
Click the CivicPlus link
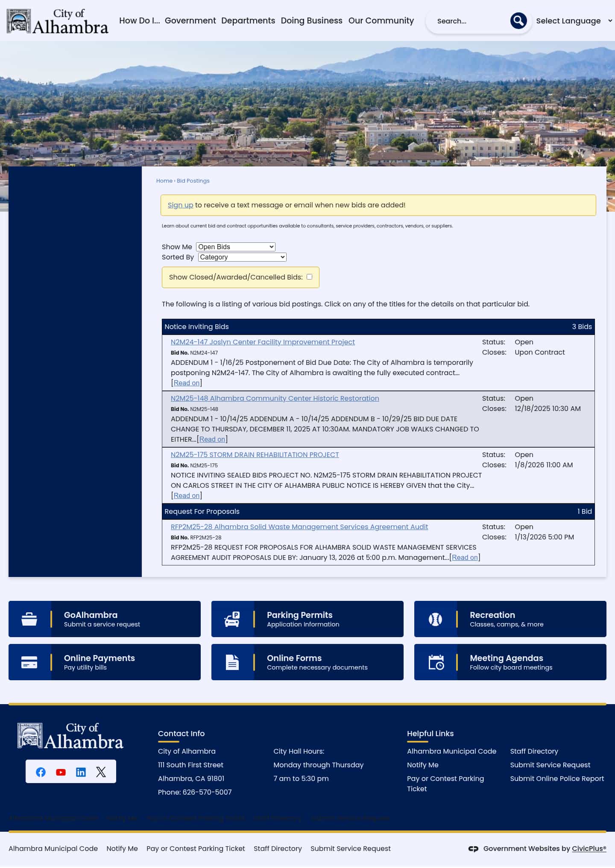click(589, 848)
